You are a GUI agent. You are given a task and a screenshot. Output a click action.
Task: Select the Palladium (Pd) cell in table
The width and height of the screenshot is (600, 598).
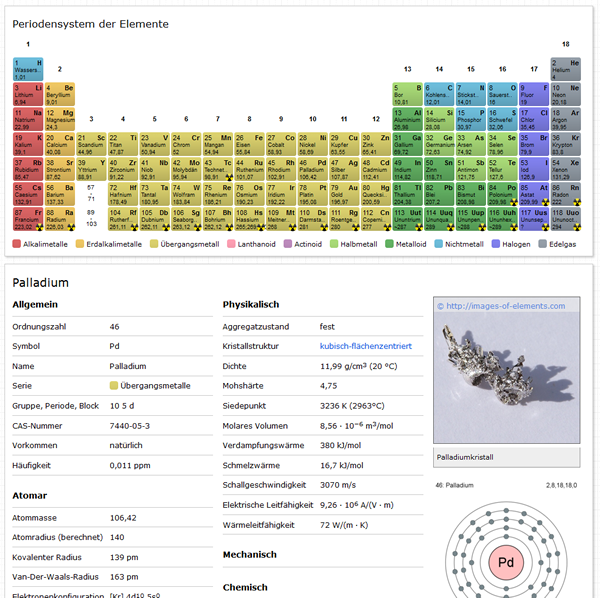coord(313,169)
